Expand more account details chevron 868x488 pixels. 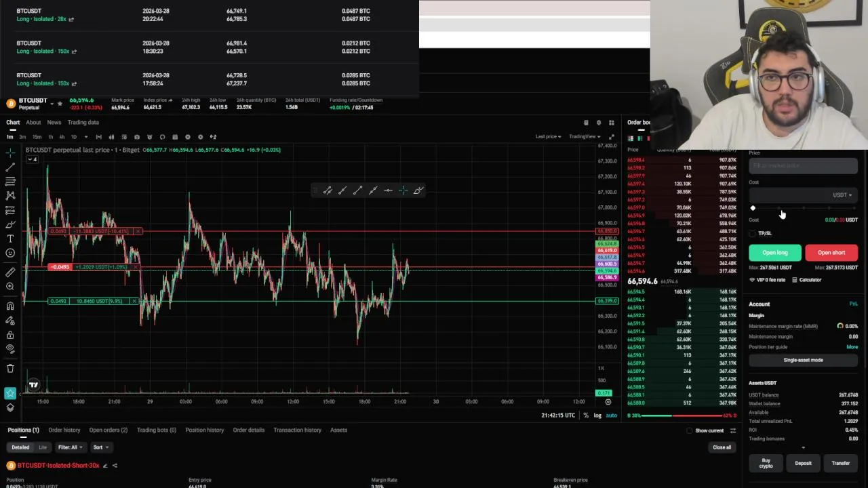point(804,447)
